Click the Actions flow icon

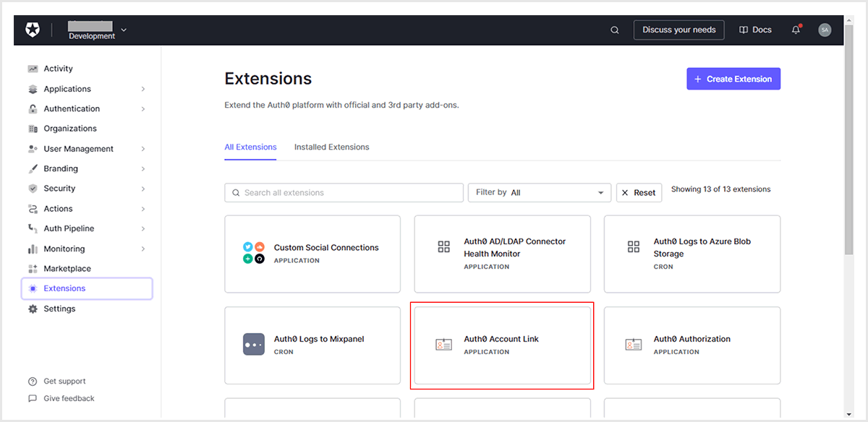pos(33,209)
